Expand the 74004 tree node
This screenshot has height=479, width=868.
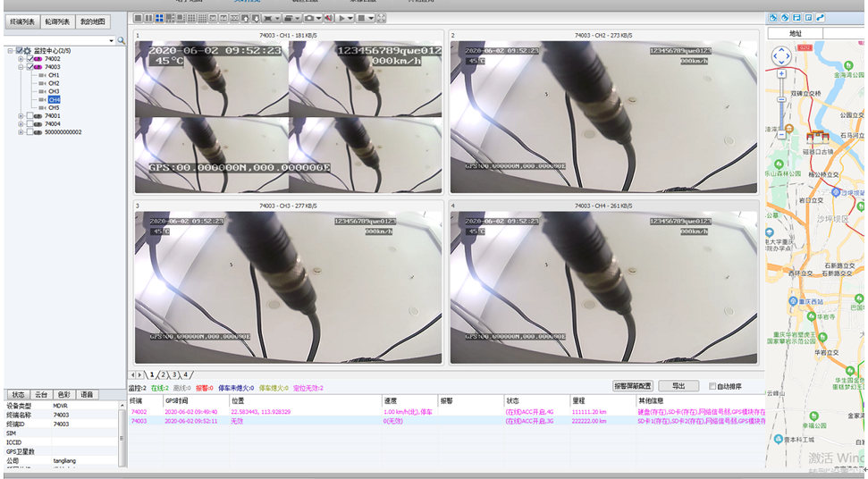(21, 124)
